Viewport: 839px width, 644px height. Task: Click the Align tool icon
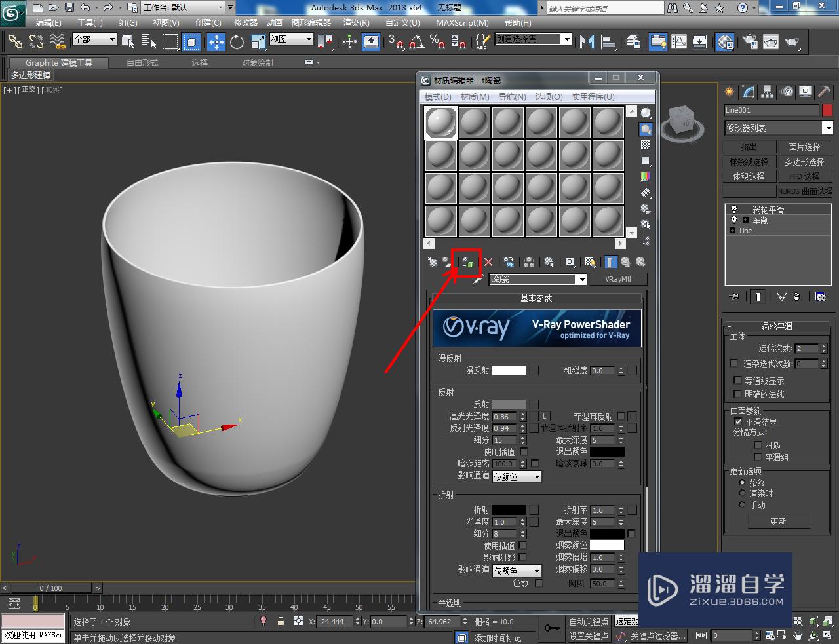tap(609, 42)
